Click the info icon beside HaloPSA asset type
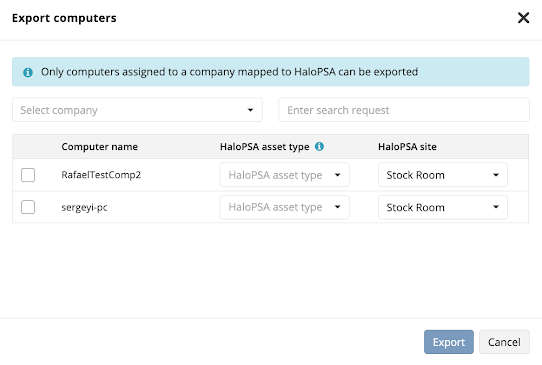Viewport: 542px width, 365px height. [x=319, y=146]
